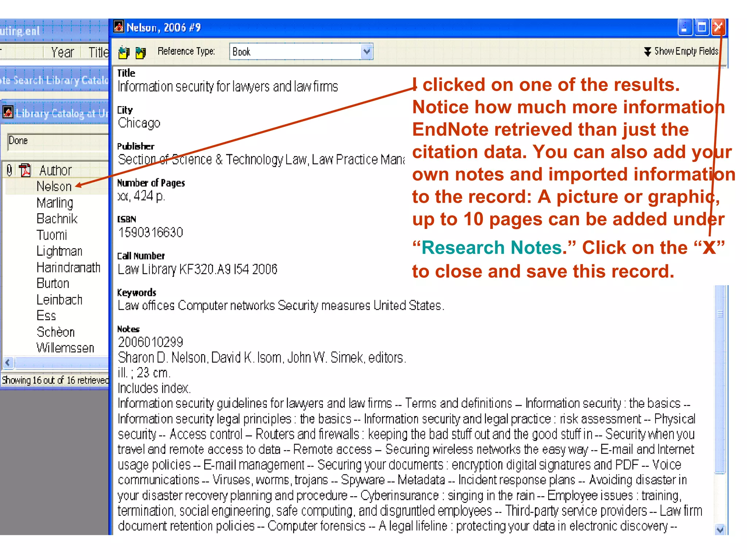Maximize the Nelson record window
The width and height of the screenshot is (747, 560).
click(701, 27)
